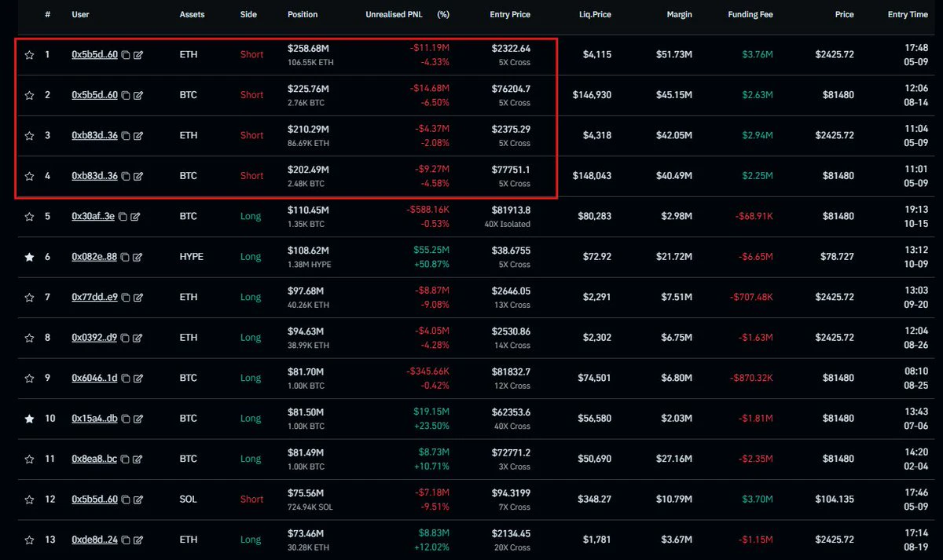Edit note icon for row 12 SOL short
This screenshot has height=560, width=943.
pyautogui.click(x=138, y=500)
